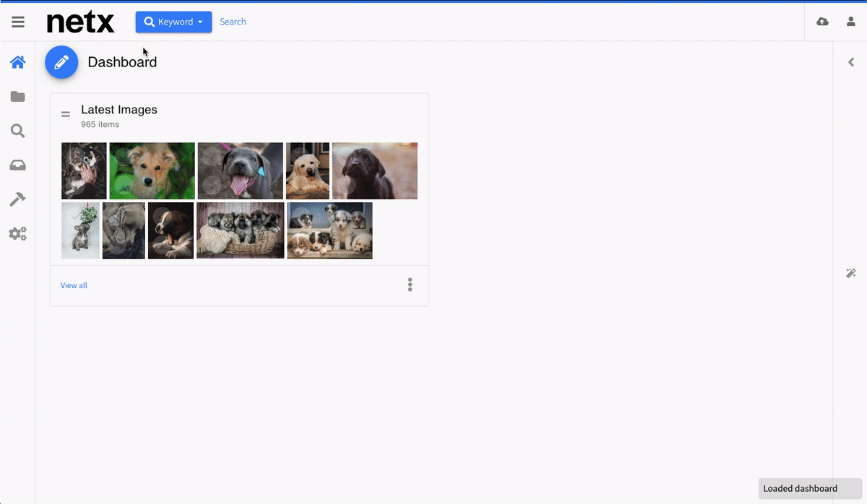Dismiss the Loaded dashboard notification

(x=811, y=488)
